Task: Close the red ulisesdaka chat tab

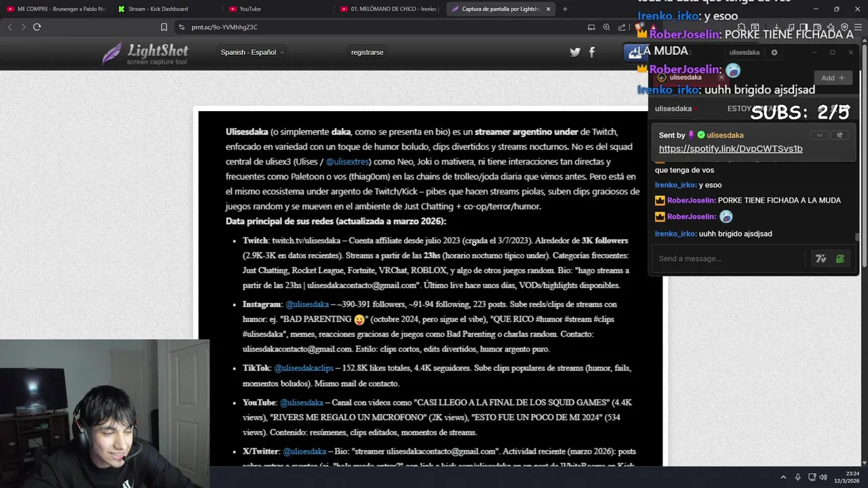Action: pyautogui.click(x=721, y=77)
